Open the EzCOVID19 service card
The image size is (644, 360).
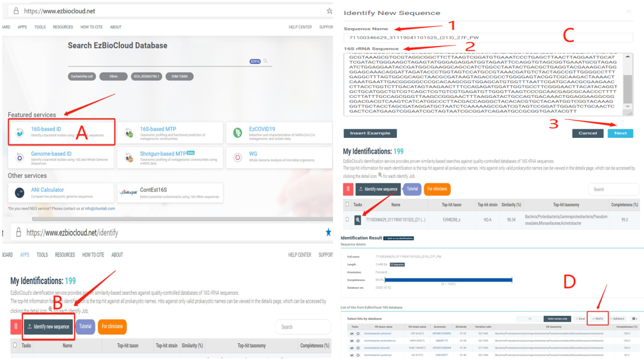point(279,133)
